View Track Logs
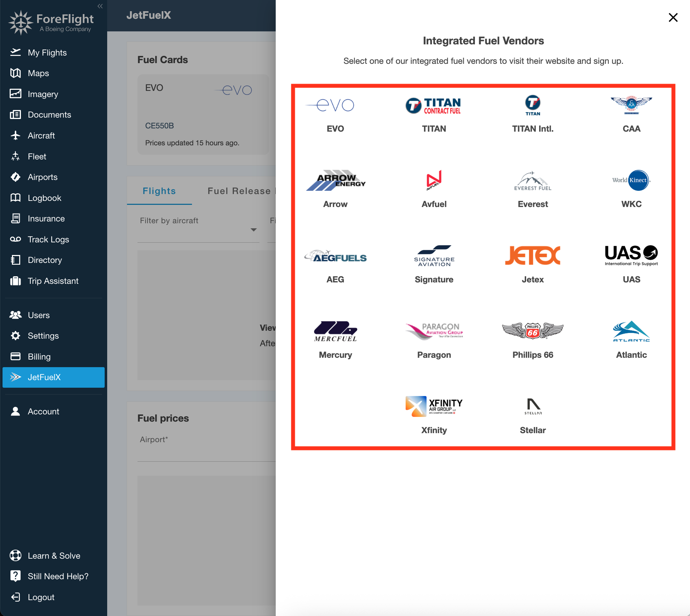 coord(53,239)
